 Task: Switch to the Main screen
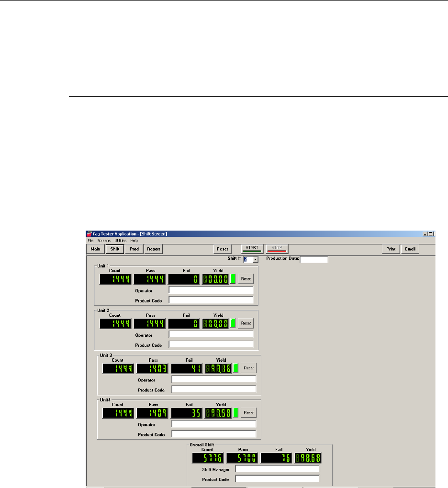(95, 249)
